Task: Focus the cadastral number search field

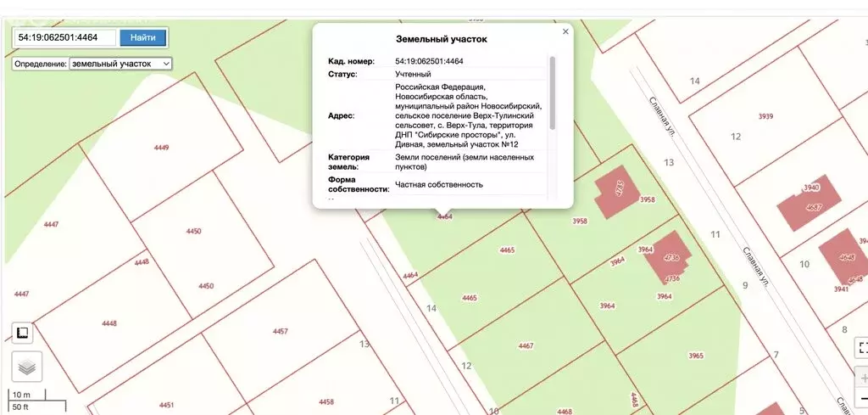Action: (65, 37)
